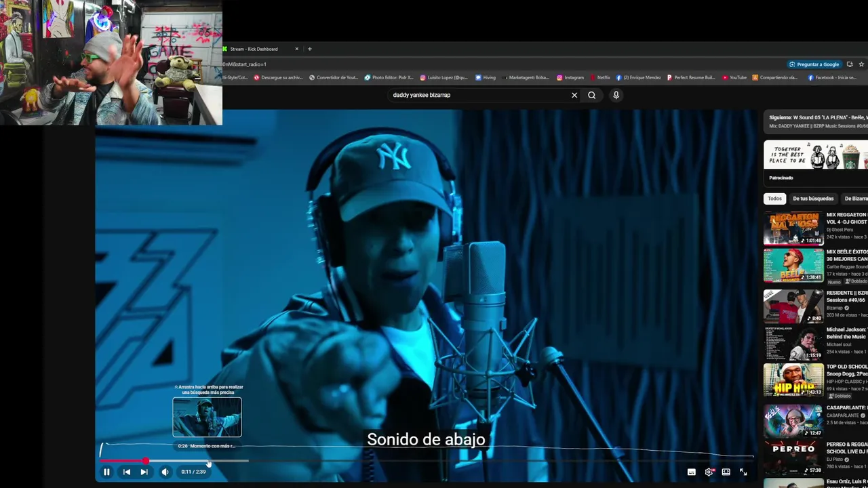Open the MIX BEÉLE ÉXITOS video thumbnail
This screenshot has width=868, height=488.
tap(793, 265)
